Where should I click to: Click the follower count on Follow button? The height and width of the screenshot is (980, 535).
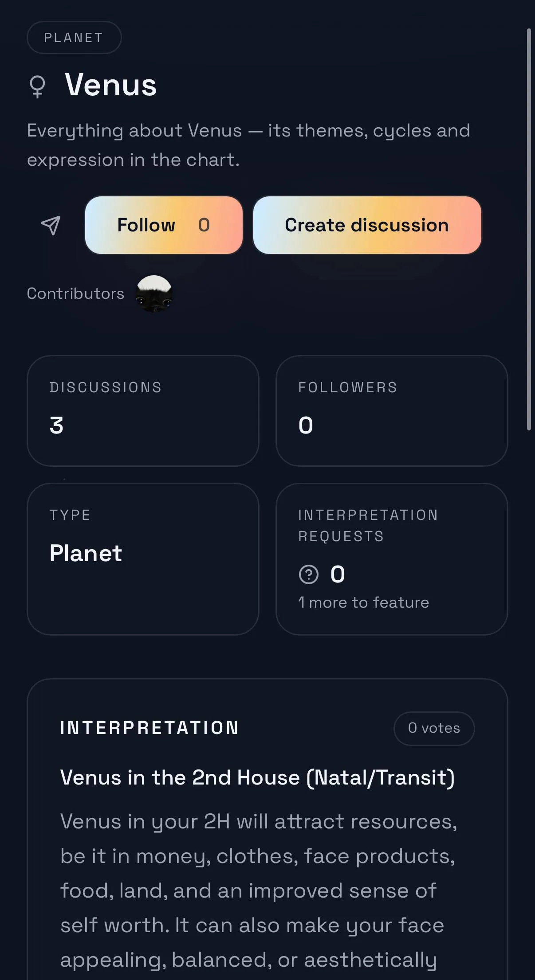204,225
